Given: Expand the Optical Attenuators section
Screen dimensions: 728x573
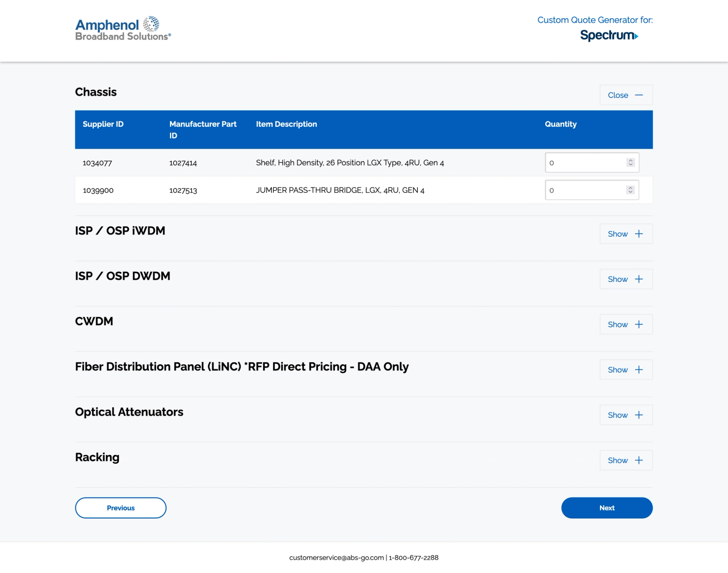Looking at the screenshot, I should coord(626,415).
